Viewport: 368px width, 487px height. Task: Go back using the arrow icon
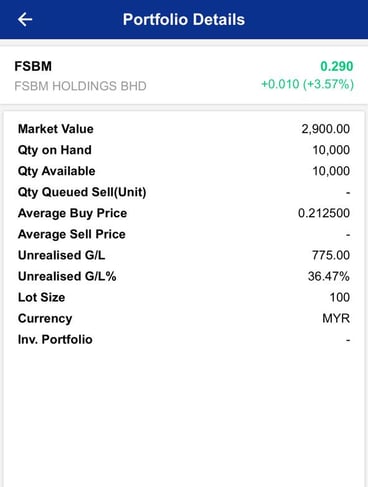pyautogui.click(x=25, y=19)
